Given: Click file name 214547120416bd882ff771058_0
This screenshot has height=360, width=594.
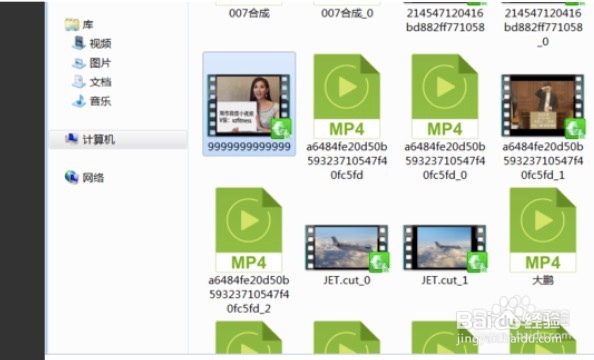Looking at the screenshot, I should point(543,27).
